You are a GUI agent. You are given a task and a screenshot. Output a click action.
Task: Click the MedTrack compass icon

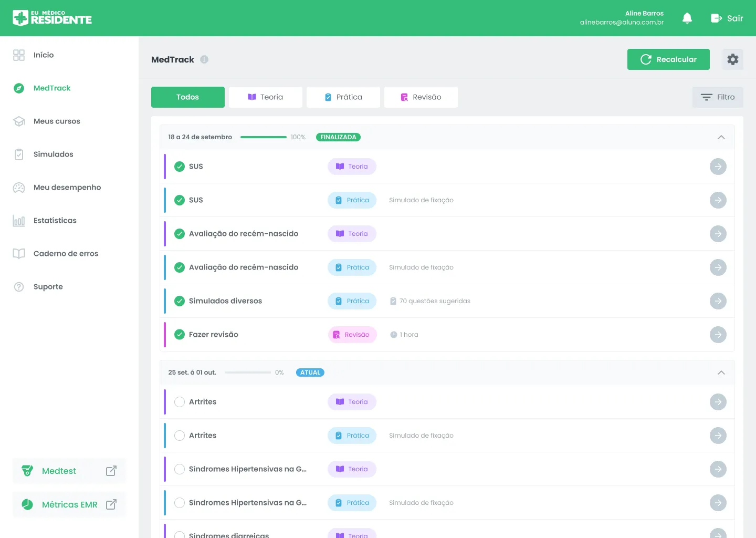(x=19, y=88)
